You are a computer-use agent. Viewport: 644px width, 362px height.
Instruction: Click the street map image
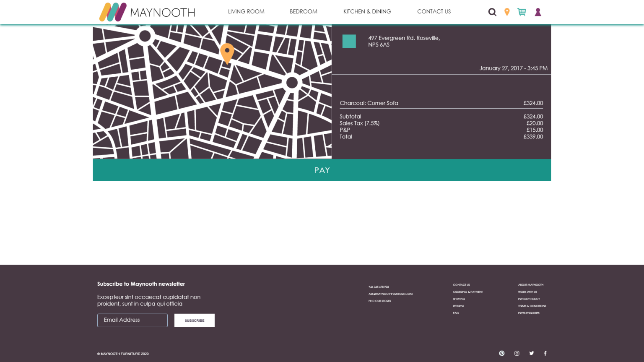(212, 91)
